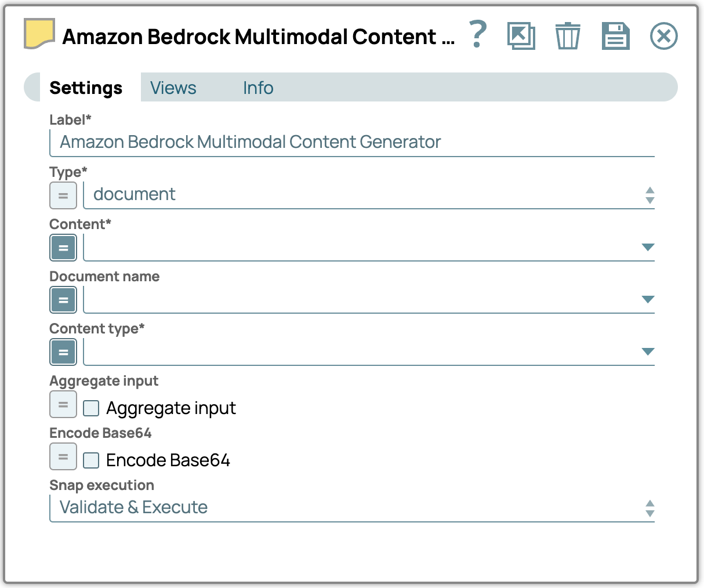Enable the Aggregate input checkbox
This screenshot has height=588, width=704.
click(x=91, y=408)
